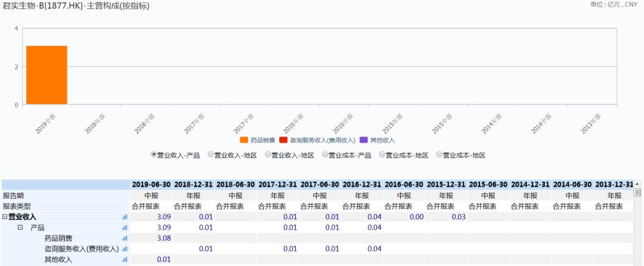The width and height of the screenshot is (644, 266).
Task: Select the 营业成本-产品 radio button
Action: coord(326,154)
